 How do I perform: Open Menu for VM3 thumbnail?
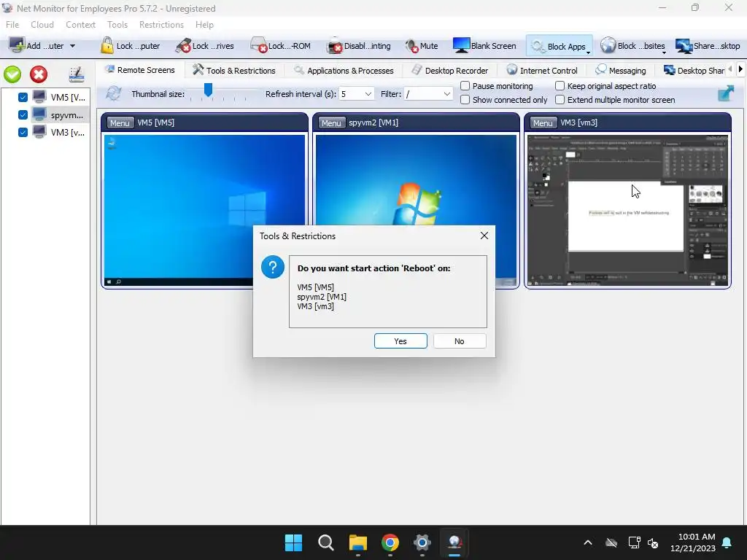(x=543, y=122)
